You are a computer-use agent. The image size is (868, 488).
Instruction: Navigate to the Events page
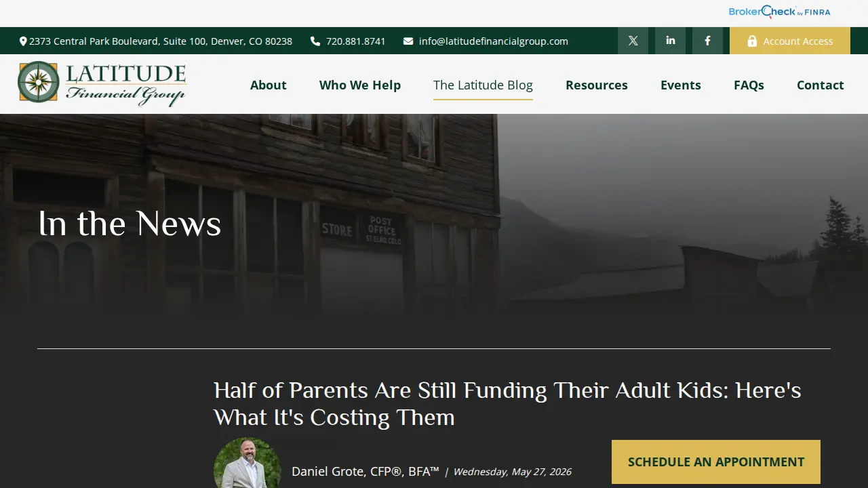tap(681, 85)
